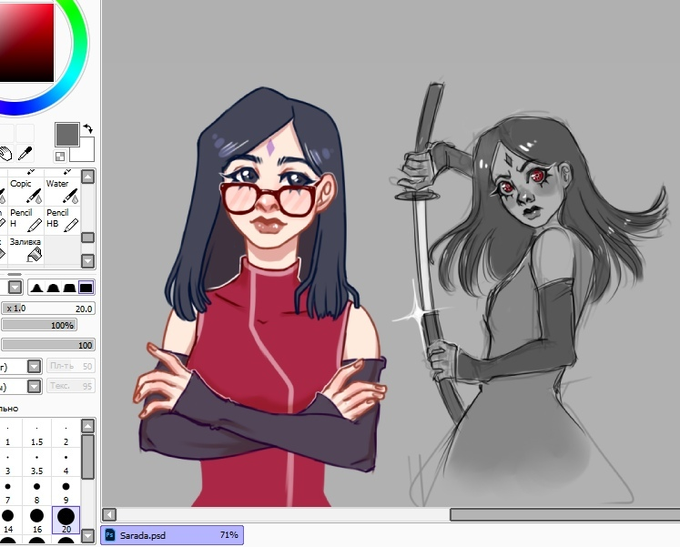Swap foreground and background colors arrow
The height and width of the screenshot is (547, 680).
[x=88, y=128]
